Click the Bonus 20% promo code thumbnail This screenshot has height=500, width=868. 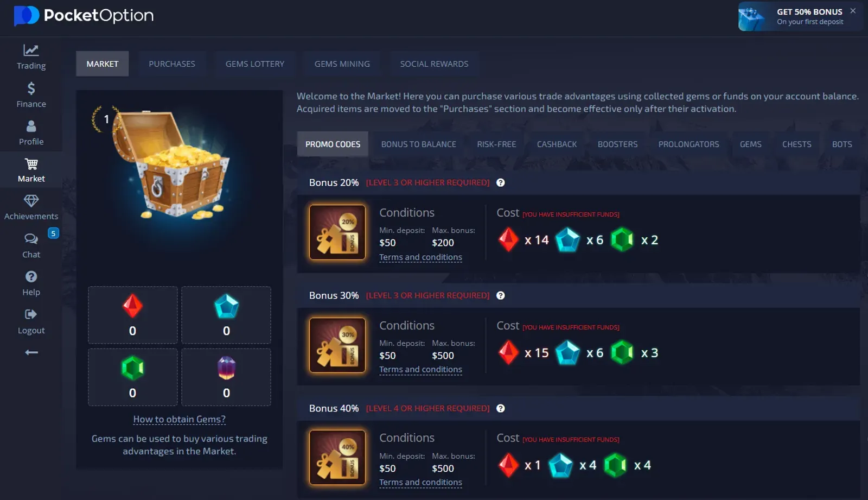pyautogui.click(x=337, y=232)
